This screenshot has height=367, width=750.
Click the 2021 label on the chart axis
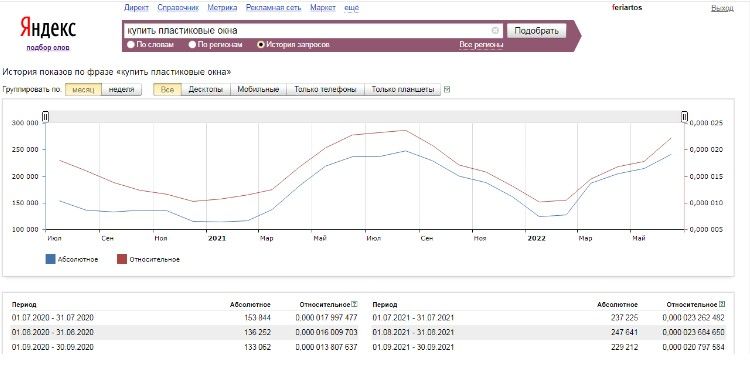tap(216, 238)
